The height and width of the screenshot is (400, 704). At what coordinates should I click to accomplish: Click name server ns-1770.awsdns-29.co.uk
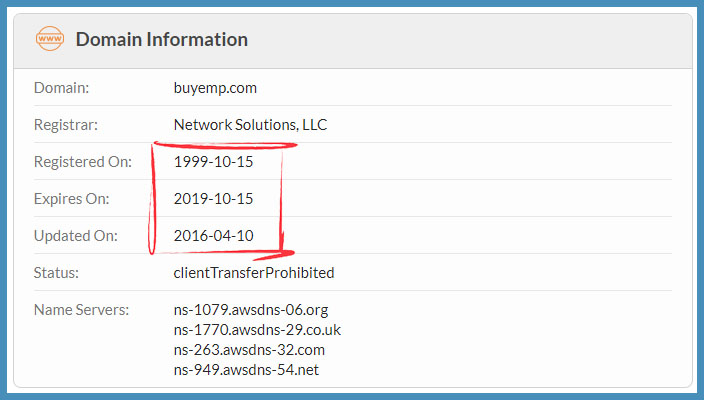257,330
